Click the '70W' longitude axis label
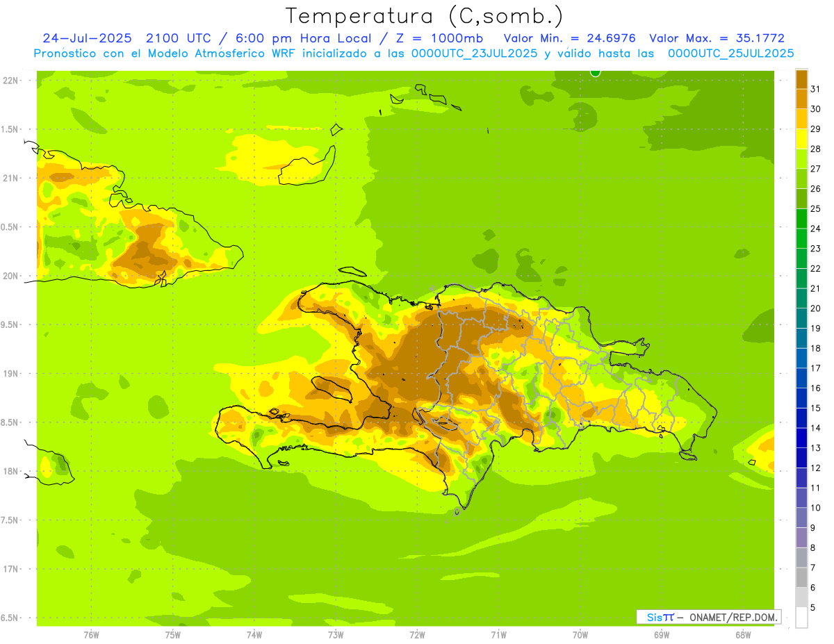Viewport: 834px width, 644px height. 580,634
